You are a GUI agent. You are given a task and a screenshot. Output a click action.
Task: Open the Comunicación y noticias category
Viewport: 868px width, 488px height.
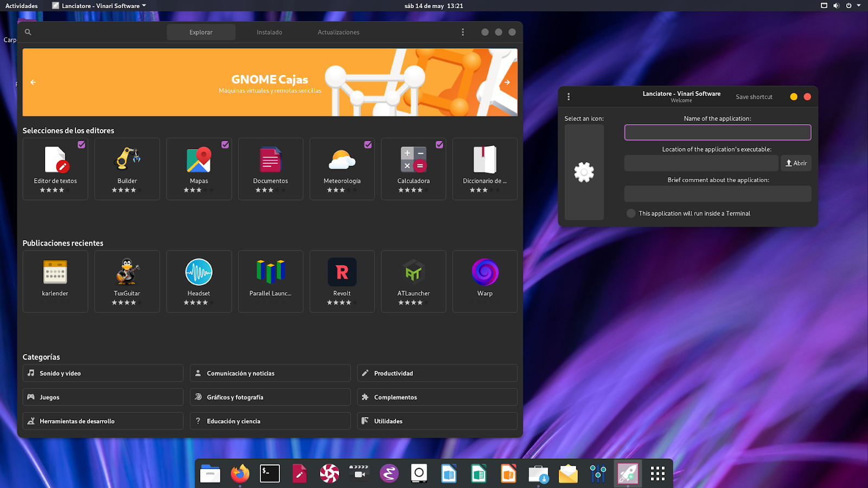pyautogui.click(x=270, y=373)
